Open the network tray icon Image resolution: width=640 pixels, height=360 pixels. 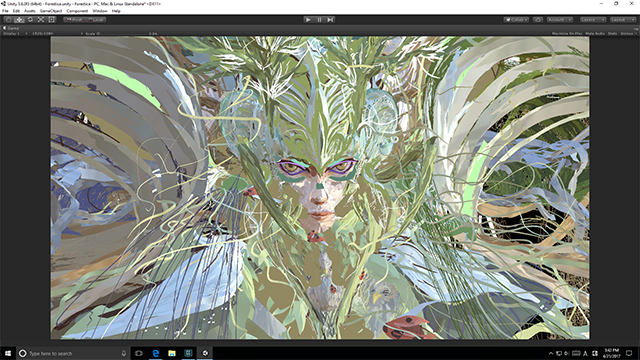coord(559,353)
